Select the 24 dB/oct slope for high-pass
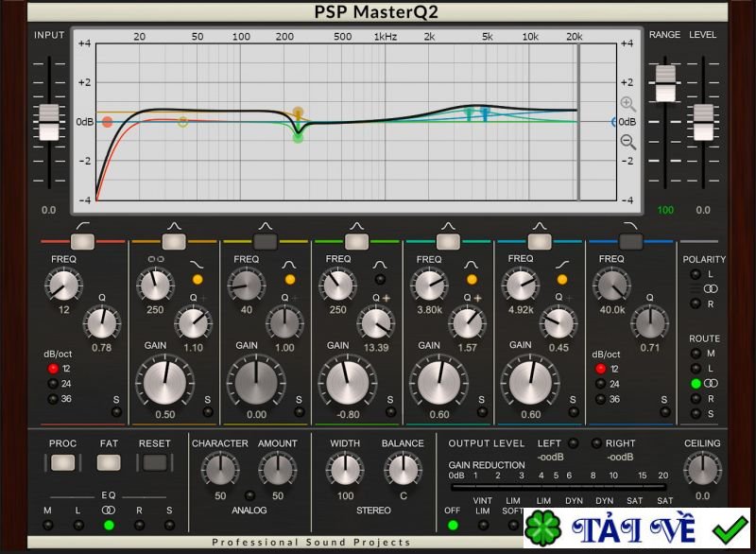Image resolution: width=756 pixels, height=554 pixels. point(53,384)
